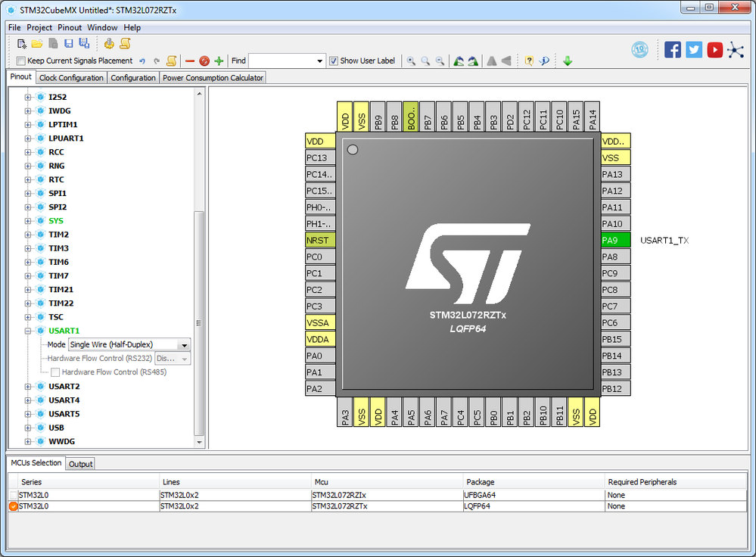
Task: Click the PA0 pin on the chip
Action: pyautogui.click(x=320, y=356)
